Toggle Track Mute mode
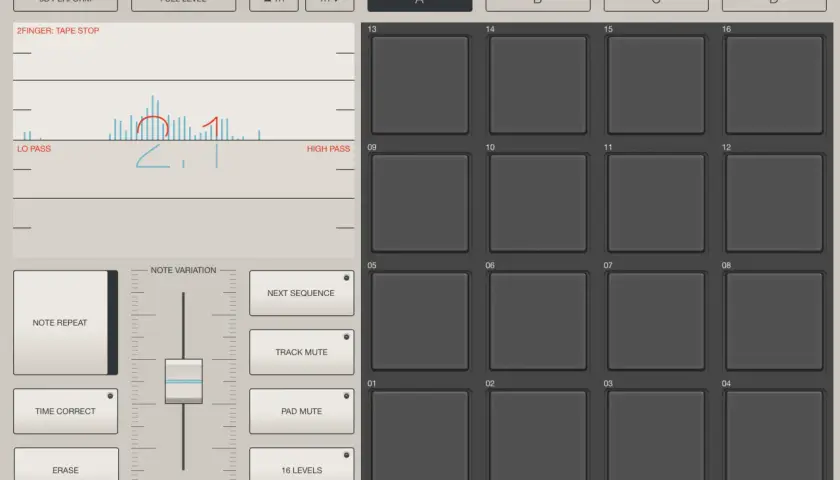 [302, 352]
